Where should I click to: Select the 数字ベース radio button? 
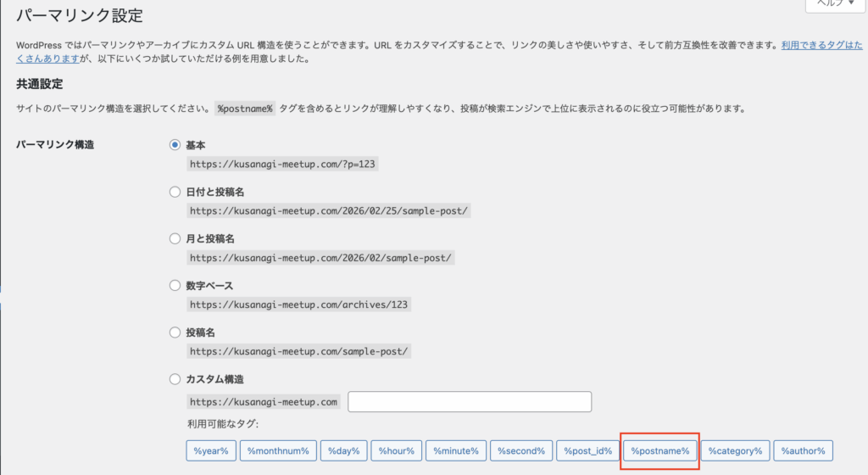point(175,285)
